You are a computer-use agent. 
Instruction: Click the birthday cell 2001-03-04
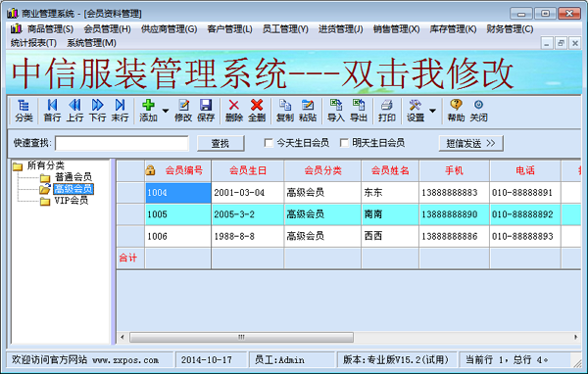click(x=248, y=193)
